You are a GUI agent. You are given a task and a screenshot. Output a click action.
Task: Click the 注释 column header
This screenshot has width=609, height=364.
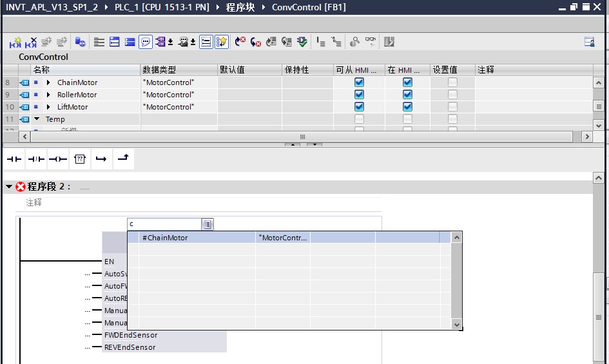tap(534, 70)
